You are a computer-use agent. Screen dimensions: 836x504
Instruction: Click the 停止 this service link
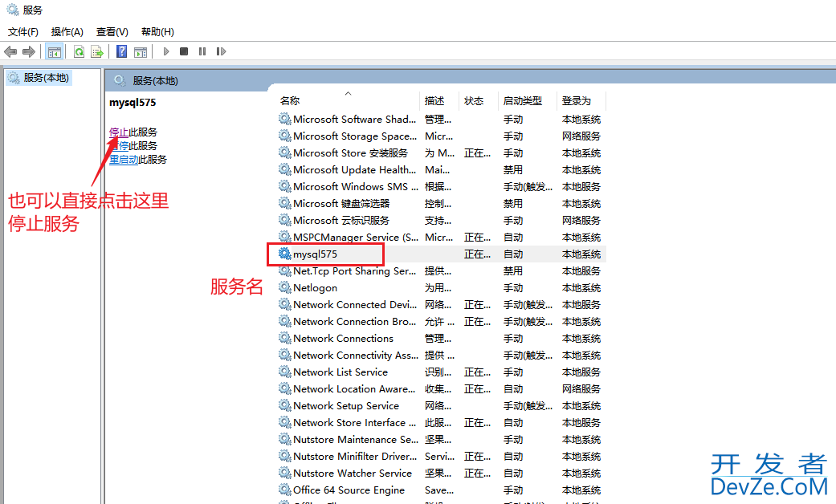coord(118,132)
